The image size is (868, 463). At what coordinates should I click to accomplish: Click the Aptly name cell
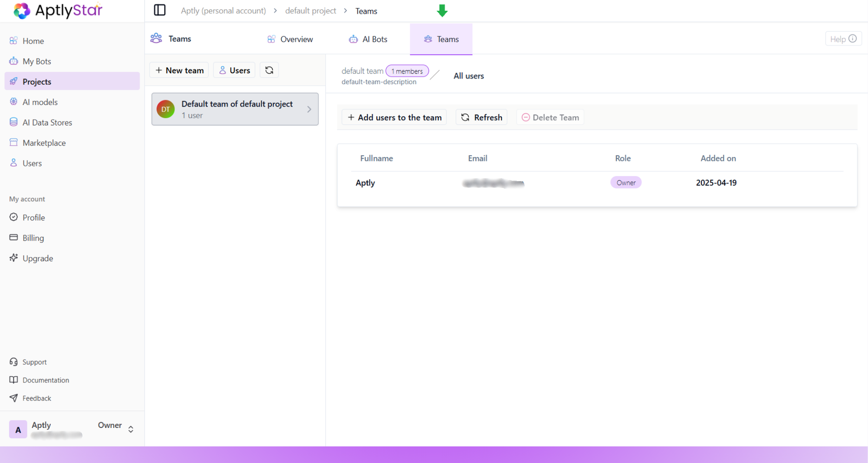coord(365,183)
